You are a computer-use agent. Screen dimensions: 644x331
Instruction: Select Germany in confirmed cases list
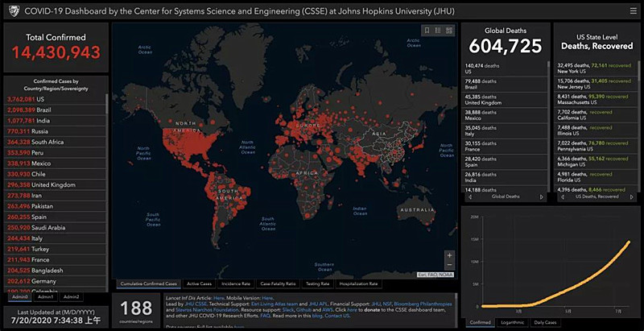pyautogui.click(x=56, y=281)
